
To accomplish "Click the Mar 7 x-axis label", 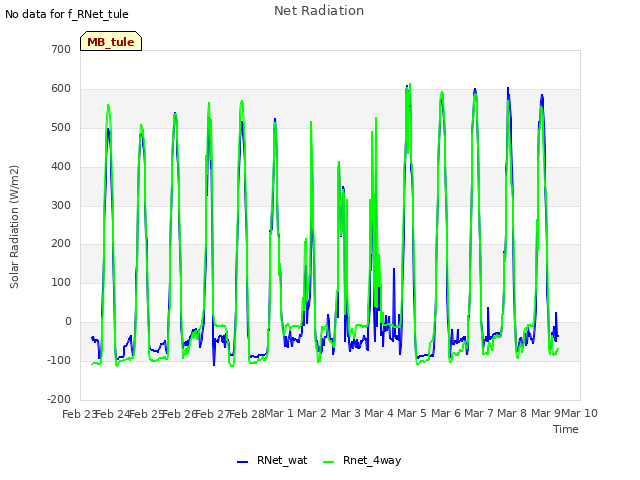I will (479, 413).
